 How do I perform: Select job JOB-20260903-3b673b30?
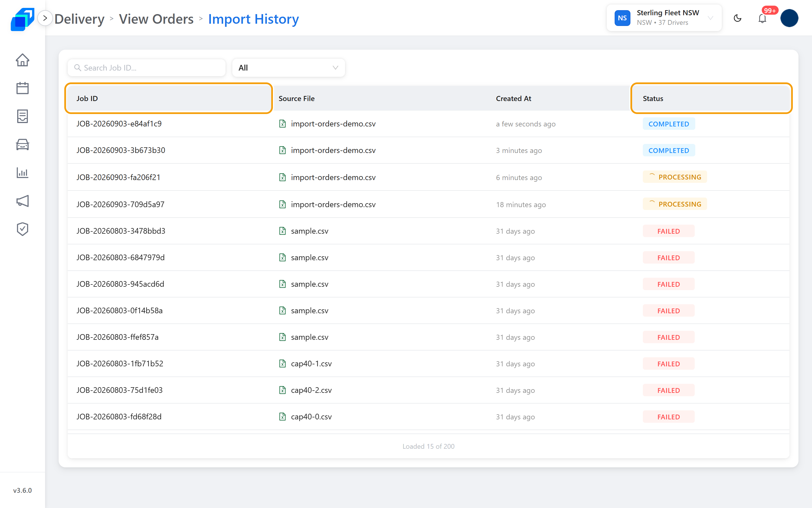point(121,150)
